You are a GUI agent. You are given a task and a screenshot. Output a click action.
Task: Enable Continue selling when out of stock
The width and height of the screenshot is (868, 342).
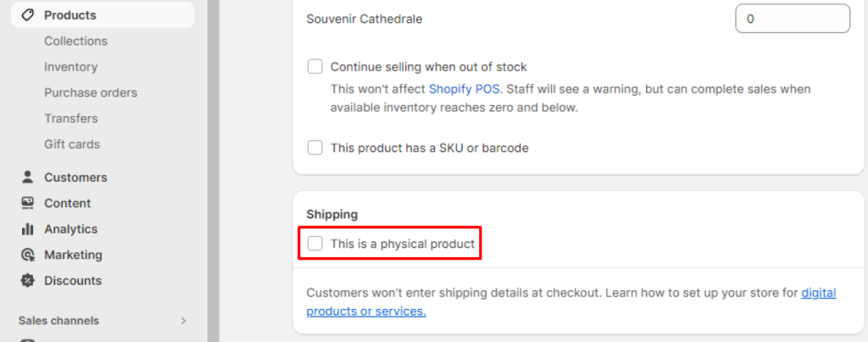coord(315,66)
